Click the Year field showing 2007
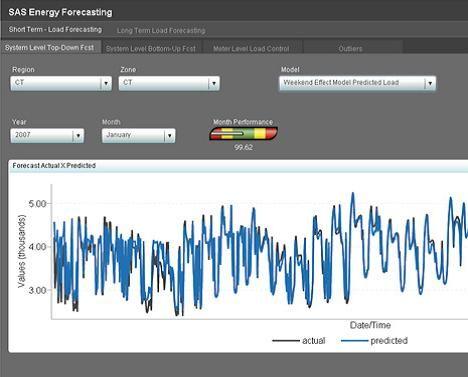 47,135
